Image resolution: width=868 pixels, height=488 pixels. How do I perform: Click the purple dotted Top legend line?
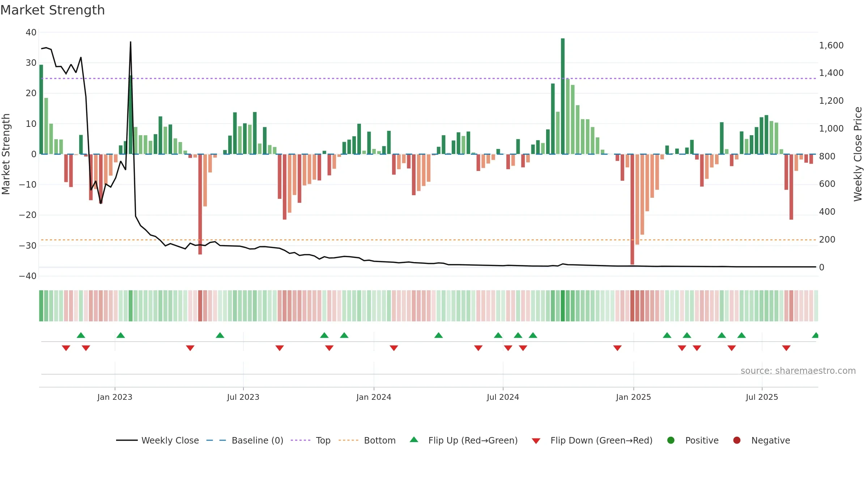(x=301, y=440)
